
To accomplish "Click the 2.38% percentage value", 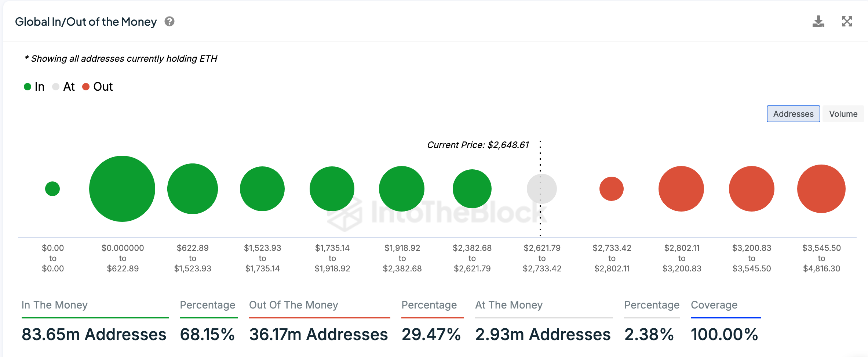I will pos(649,335).
